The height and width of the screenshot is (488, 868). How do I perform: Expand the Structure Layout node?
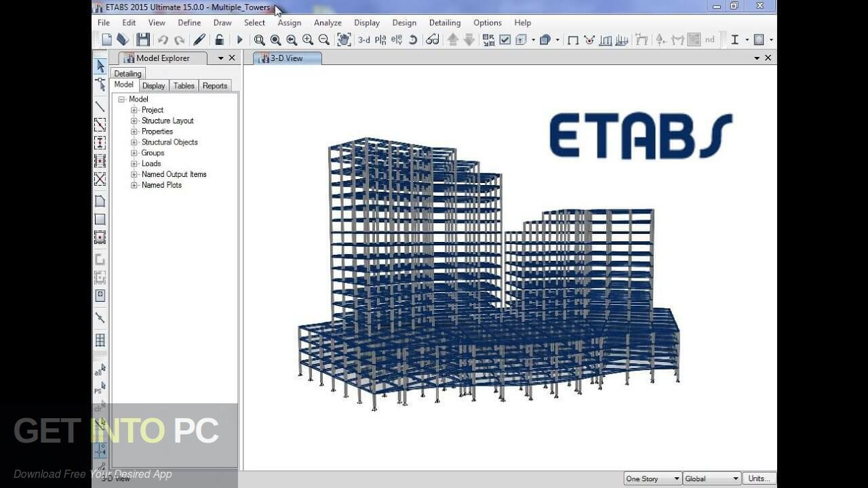[x=134, y=121]
